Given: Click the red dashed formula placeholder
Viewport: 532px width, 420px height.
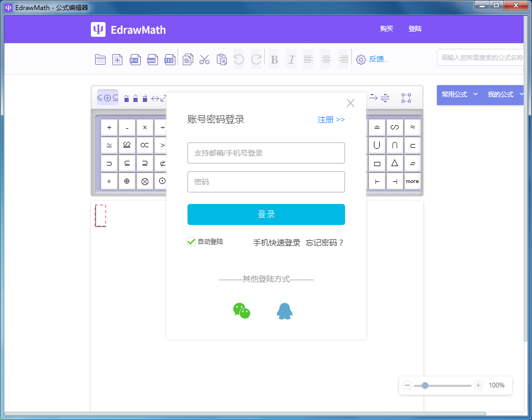Looking at the screenshot, I should coord(100,216).
